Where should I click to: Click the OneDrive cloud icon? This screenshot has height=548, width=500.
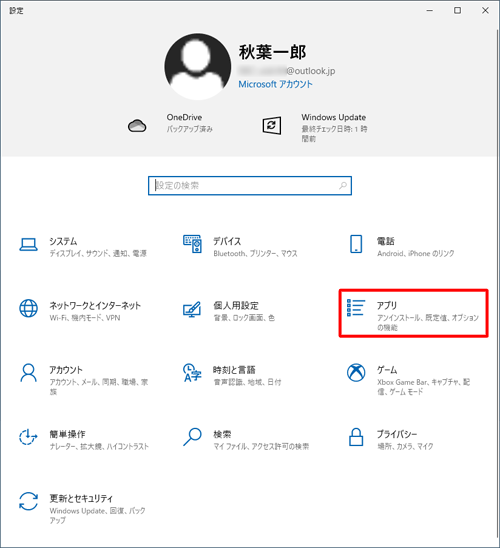pyautogui.click(x=137, y=125)
